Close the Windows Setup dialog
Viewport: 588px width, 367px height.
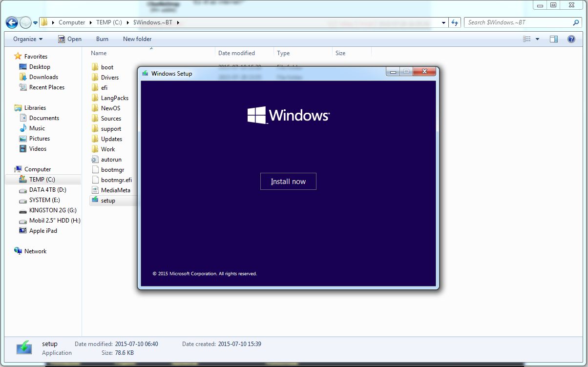[424, 72]
